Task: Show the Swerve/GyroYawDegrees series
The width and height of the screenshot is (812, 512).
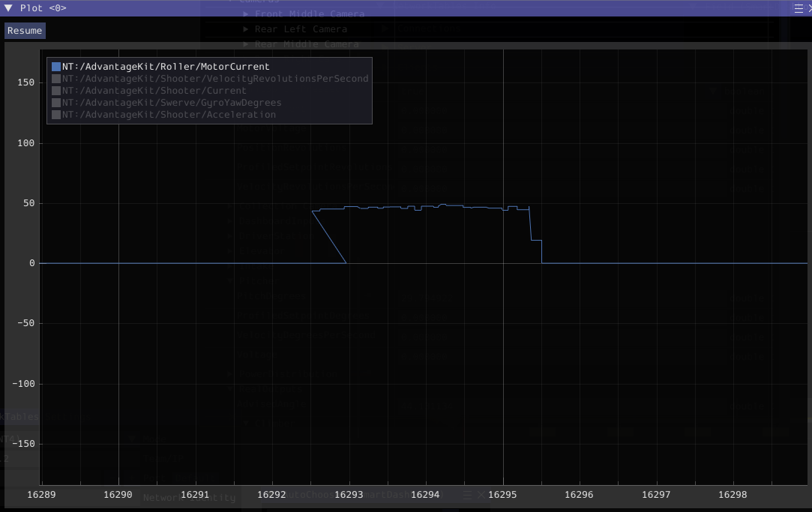Action: 166,102
